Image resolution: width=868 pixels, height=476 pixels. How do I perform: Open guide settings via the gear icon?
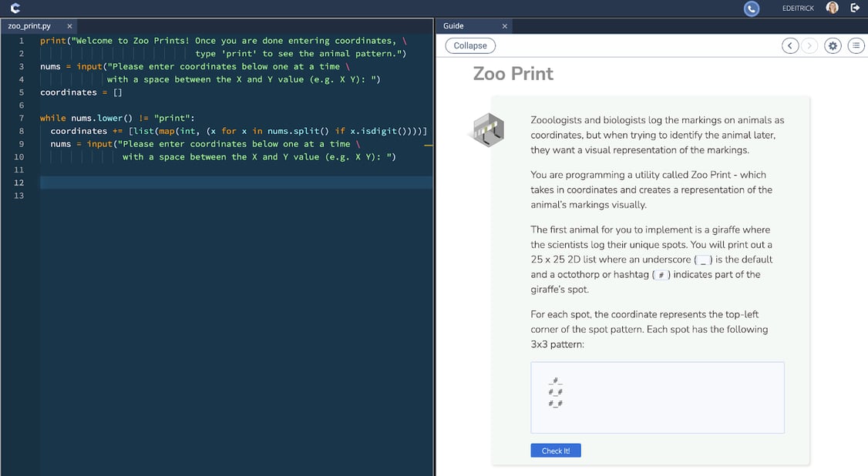click(x=833, y=45)
